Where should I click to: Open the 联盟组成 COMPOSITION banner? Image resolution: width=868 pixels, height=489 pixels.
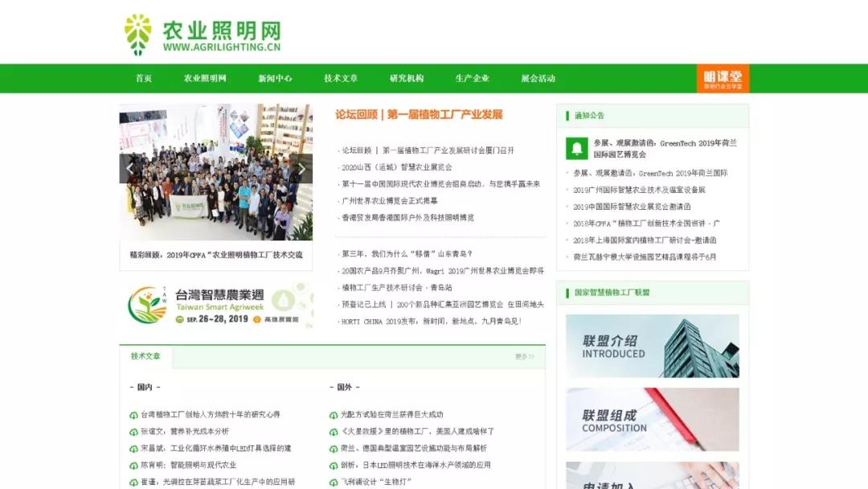point(652,419)
